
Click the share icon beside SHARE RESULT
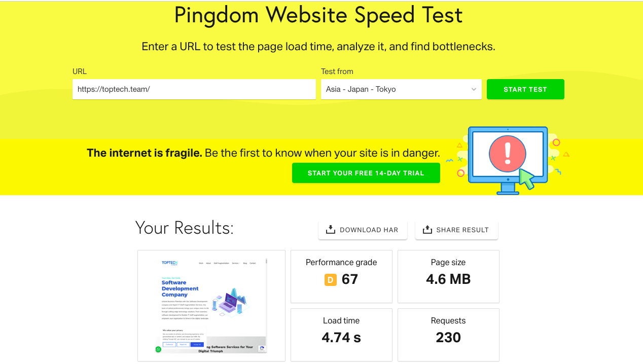427,230
